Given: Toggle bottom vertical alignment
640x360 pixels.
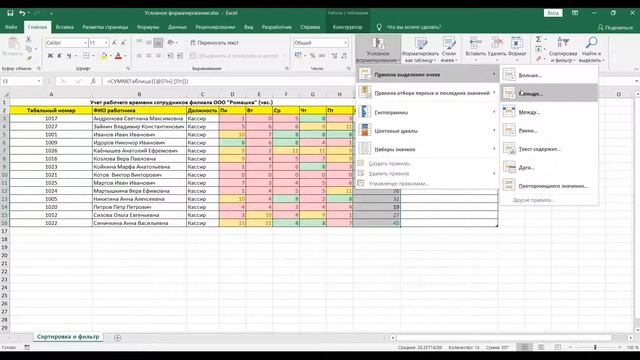Looking at the screenshot, I should click(x=158, y=42).
